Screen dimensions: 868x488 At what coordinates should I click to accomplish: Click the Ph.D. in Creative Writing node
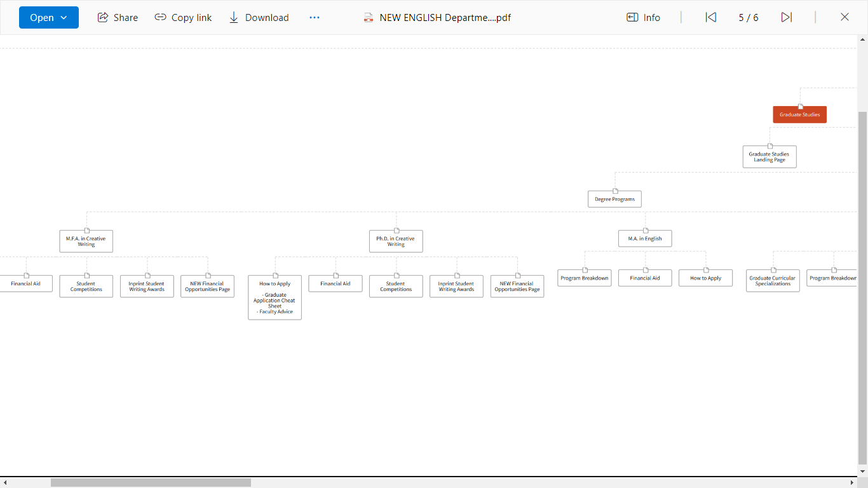tap(396, 241)
